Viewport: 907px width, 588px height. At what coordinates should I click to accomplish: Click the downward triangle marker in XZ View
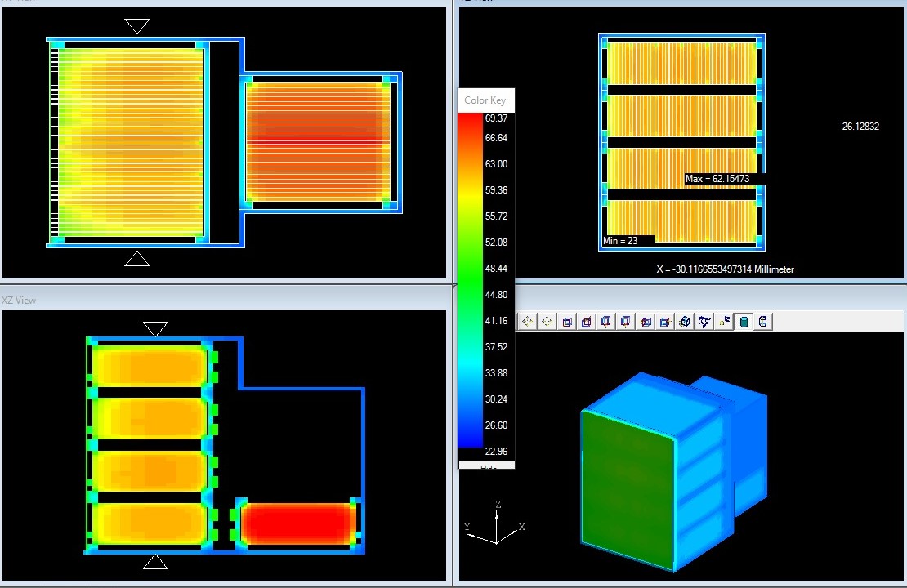155,329
